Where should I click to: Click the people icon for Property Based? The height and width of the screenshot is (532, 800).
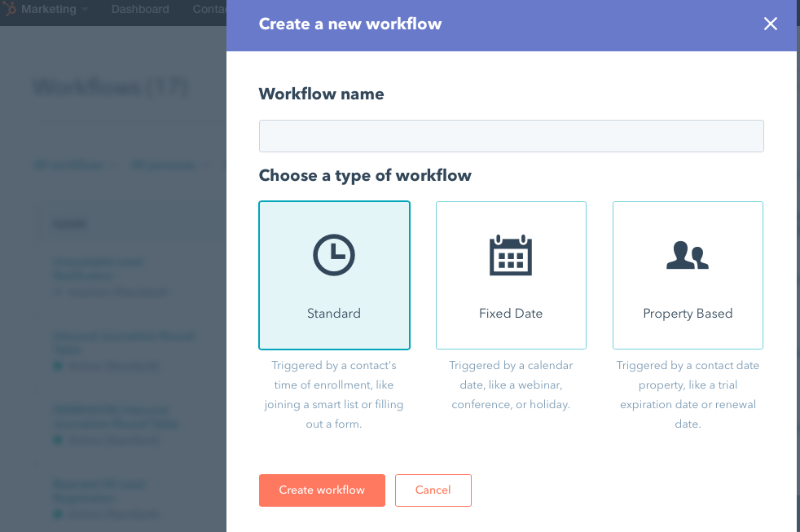coord(688,255)
